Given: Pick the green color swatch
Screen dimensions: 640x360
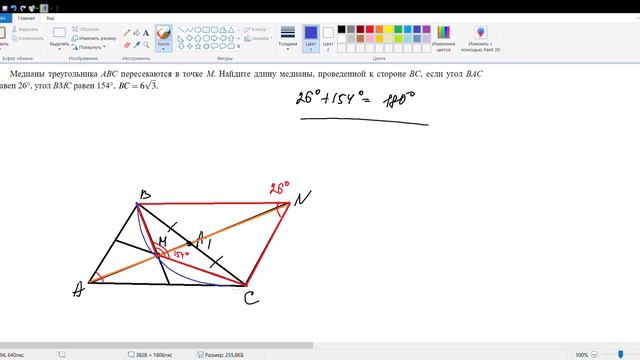Looking at the screenshot, I should (x=398, y=29).
